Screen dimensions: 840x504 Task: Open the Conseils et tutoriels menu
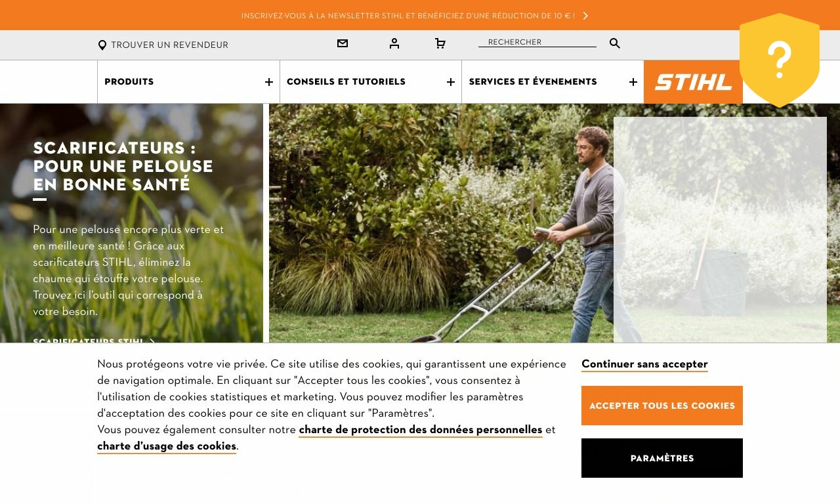click(x=346, y=82)
